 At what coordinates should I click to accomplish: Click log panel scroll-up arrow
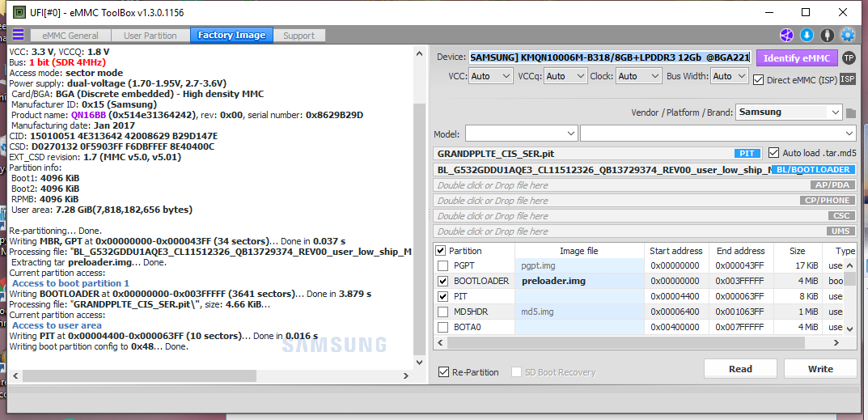[419, 53]
